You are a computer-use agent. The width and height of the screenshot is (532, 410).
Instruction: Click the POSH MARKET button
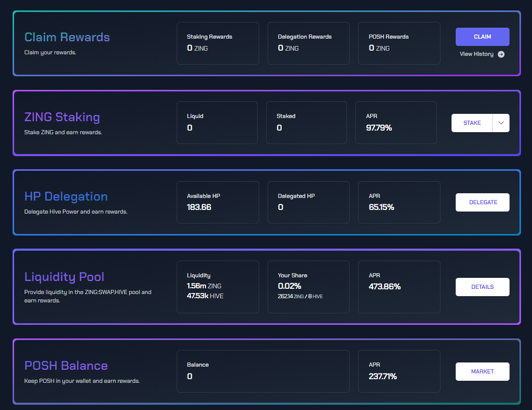coord(482,371)
